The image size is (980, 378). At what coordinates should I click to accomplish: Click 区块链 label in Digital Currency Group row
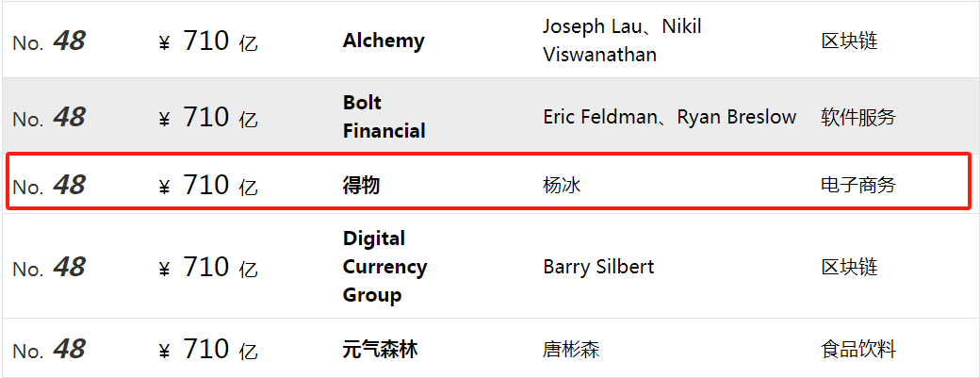(849, 268)
